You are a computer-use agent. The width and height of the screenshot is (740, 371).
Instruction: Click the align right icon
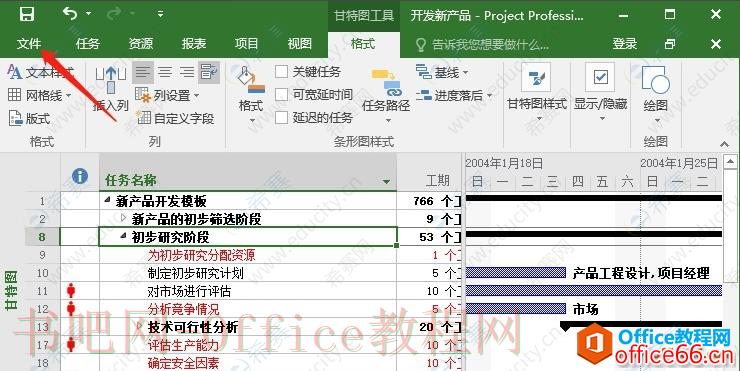tap(187, 72)
